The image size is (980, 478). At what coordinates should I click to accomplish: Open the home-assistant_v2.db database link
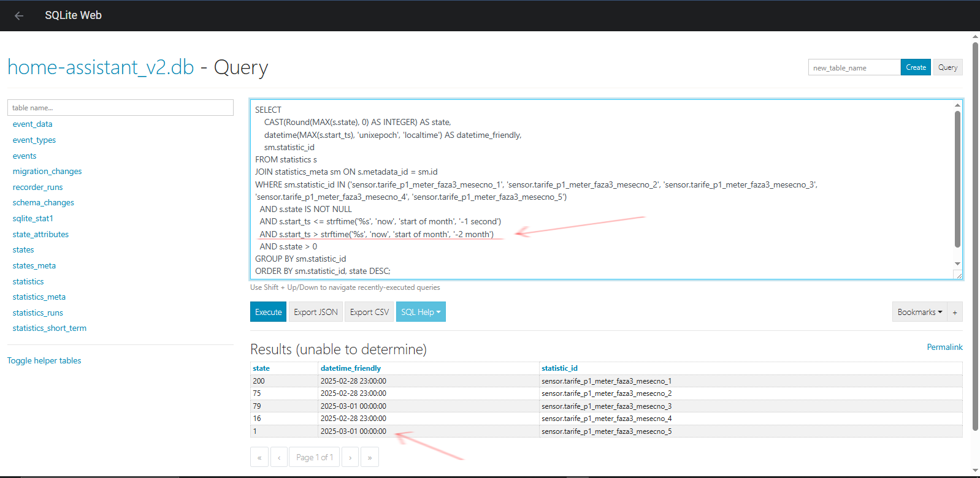tap(101, 67)
